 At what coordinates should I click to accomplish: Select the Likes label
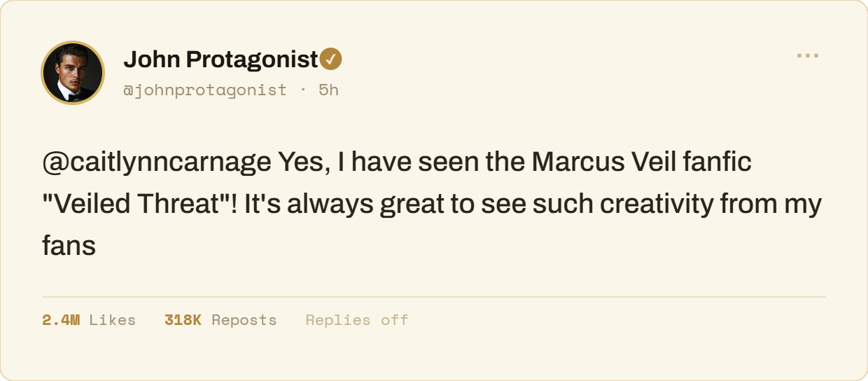click(x=113, y=320)
